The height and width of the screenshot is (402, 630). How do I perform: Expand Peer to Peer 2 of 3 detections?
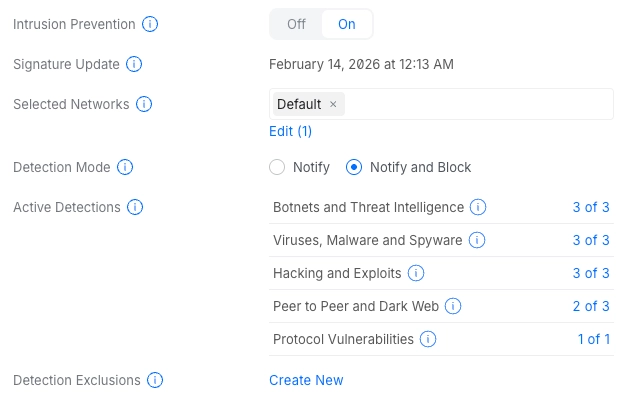tap(591, 306)
